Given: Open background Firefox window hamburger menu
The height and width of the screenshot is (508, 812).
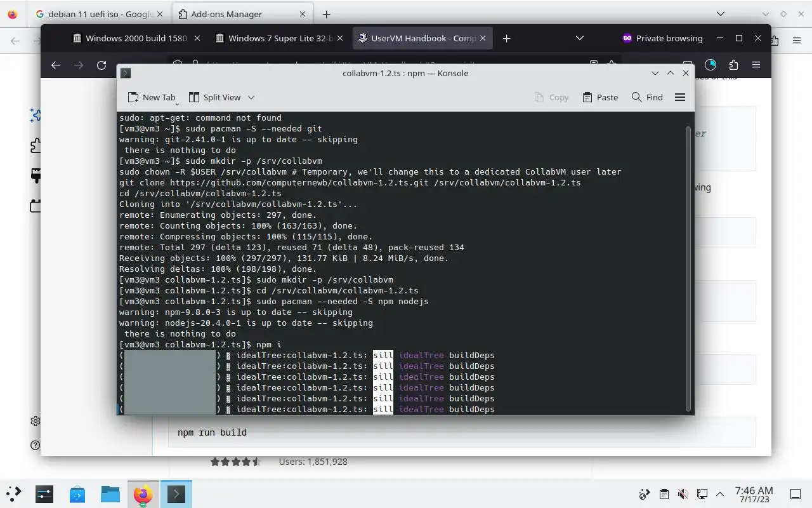Looking at the screenshot, I should tap(797, 41).
